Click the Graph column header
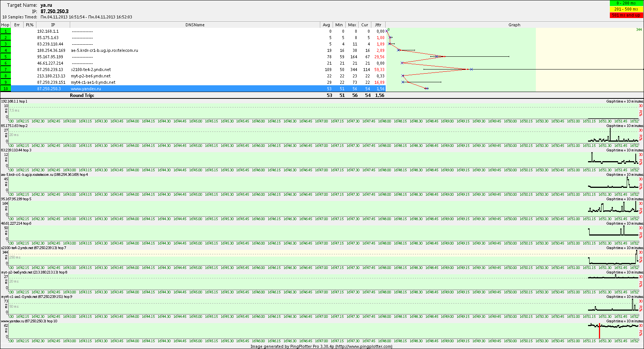This screenshot has height=349, width=644. point(514,25)
